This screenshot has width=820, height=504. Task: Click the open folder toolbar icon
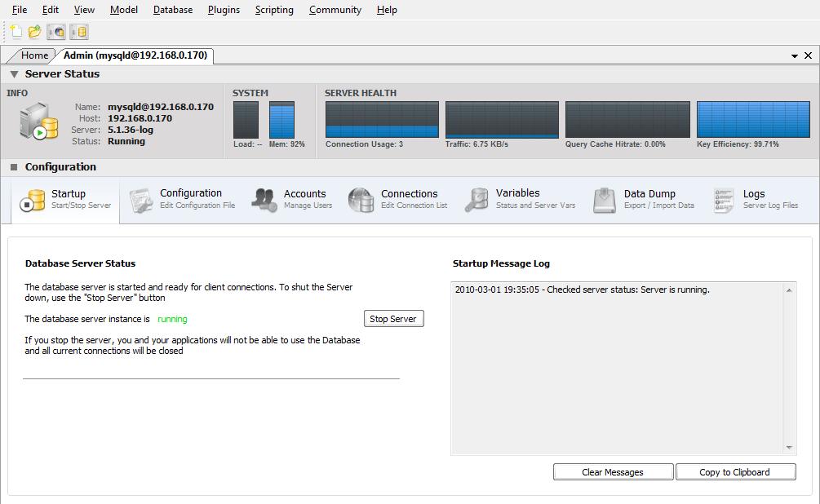click(x=35, y=32)
